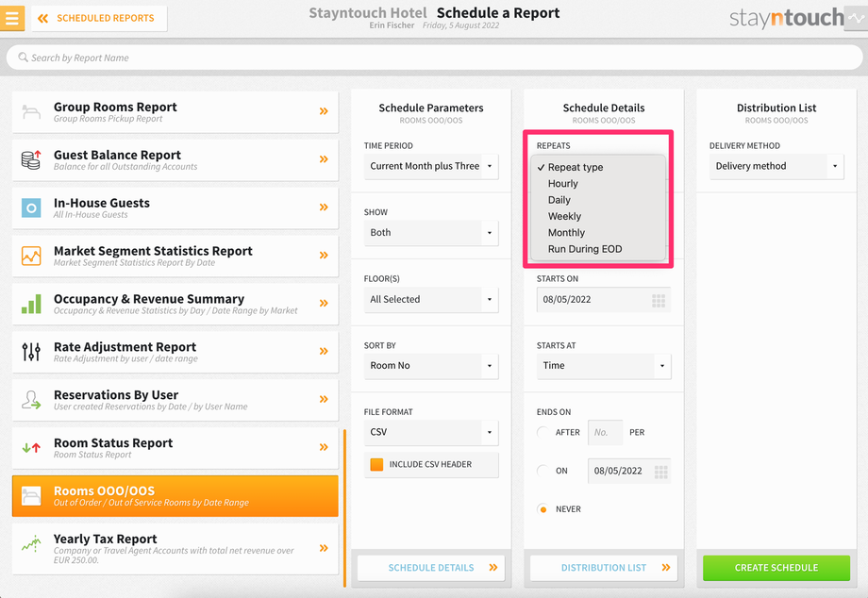This screenshot has width=868, height=598.
Task: Go back to Scheduled Reports
Action: pos(99,18)
